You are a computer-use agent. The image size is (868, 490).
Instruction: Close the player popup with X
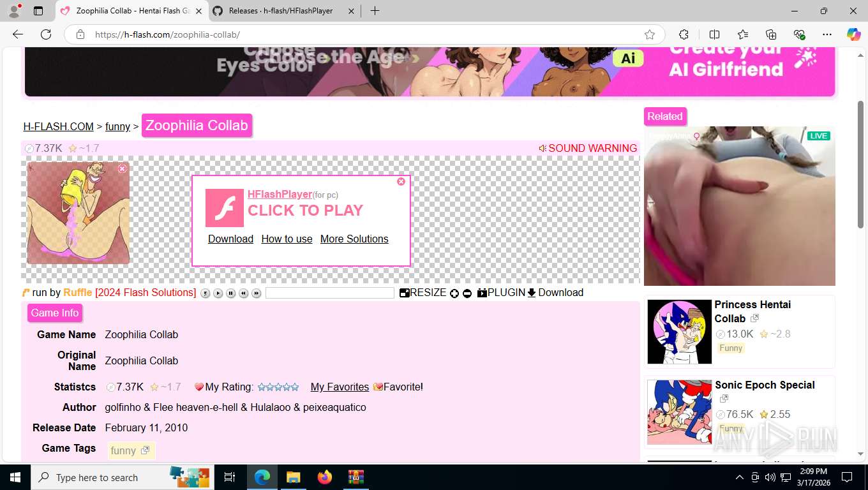401,181
